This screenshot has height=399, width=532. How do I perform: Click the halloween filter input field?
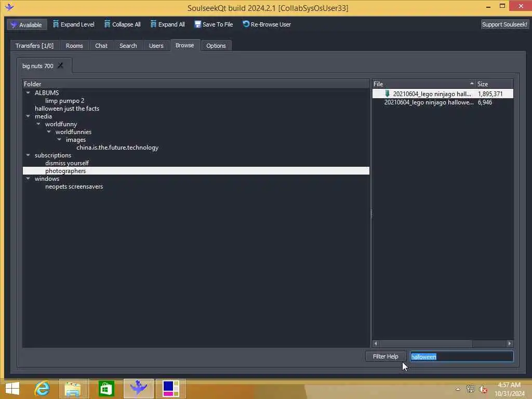tap(461, 356)
